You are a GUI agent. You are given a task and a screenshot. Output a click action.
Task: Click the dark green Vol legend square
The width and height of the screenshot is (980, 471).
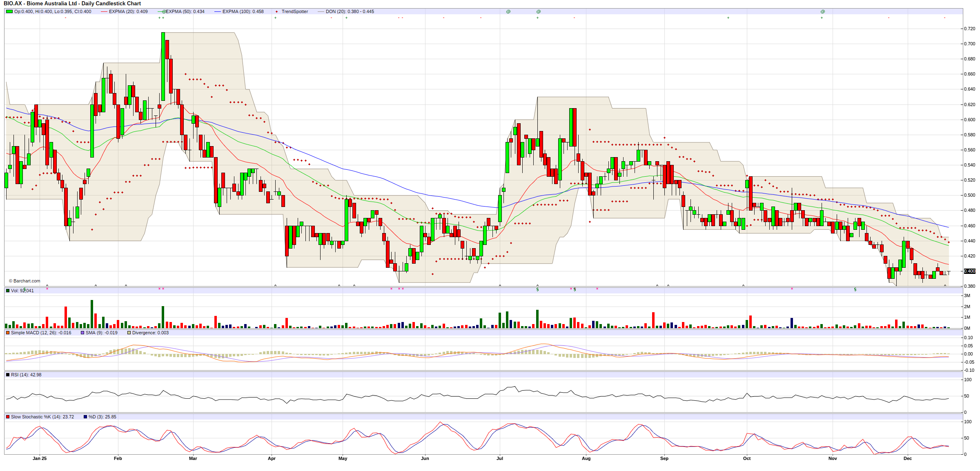pyautogui.click(x=8, y=291)
